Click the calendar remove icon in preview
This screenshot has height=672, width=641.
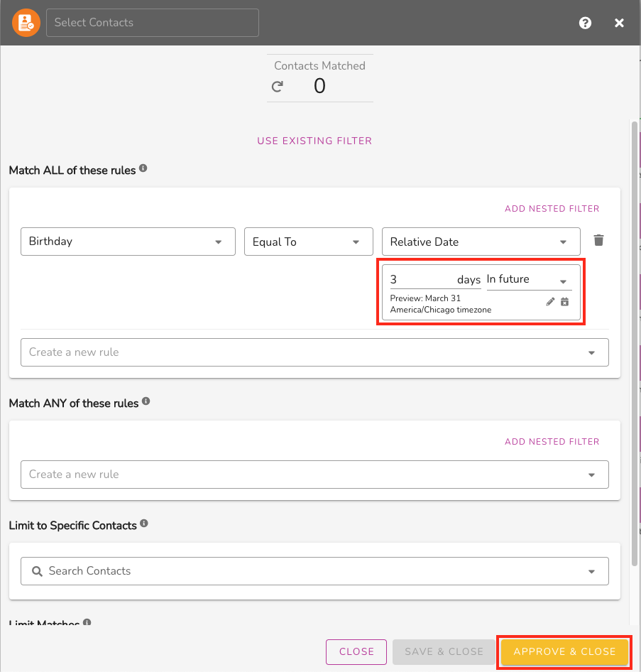pos(565,302)
